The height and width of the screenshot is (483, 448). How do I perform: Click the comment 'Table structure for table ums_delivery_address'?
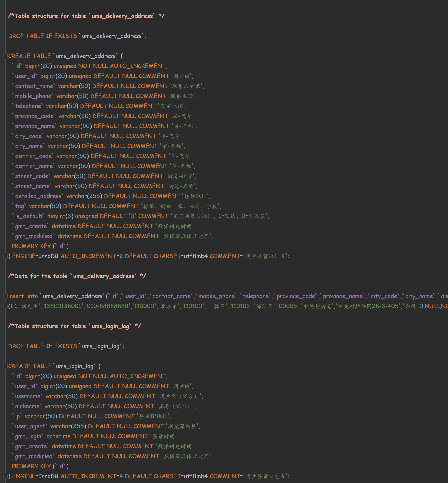(x=86, y=16)
